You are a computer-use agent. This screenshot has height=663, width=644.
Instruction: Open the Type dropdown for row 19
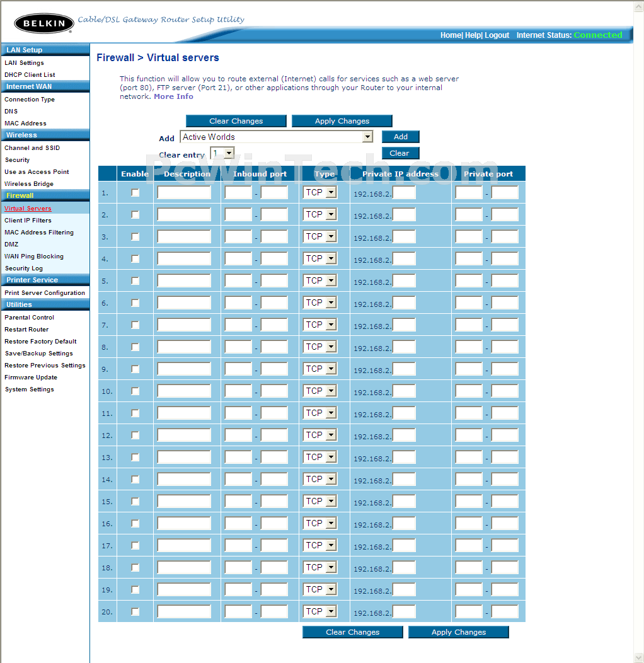[x=320, y=589]
